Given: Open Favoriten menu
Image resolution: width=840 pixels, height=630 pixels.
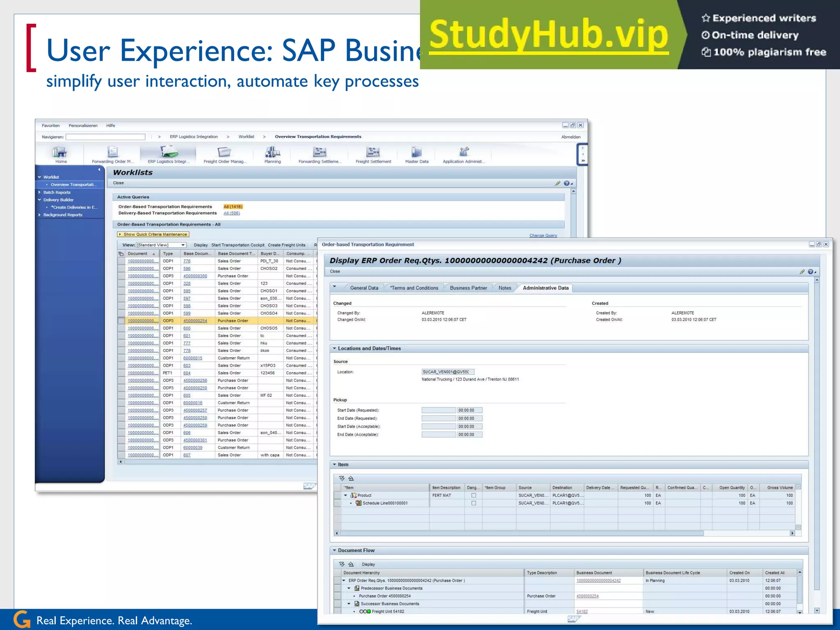Looking at the screenshot, I should pos(51,126).
